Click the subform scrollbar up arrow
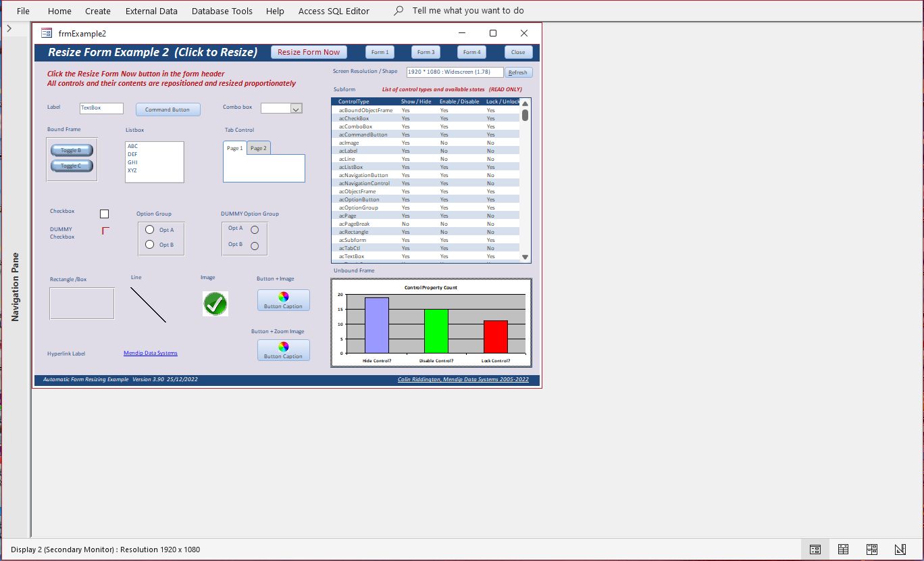This screenshot has width=924, height=561. [x=525, y=103]
